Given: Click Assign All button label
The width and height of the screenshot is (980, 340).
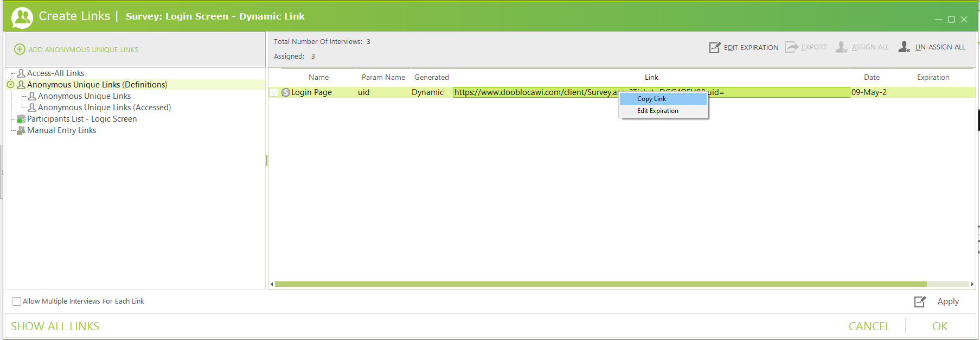Looking at the screenshot, I should pyautogui.click(x=870, y=47).
